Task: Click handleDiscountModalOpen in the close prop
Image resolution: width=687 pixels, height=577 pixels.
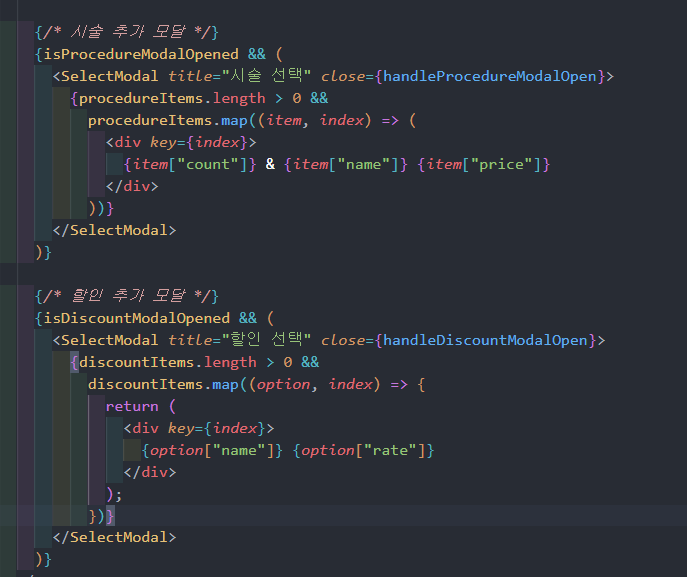Action: pos(485,340)
